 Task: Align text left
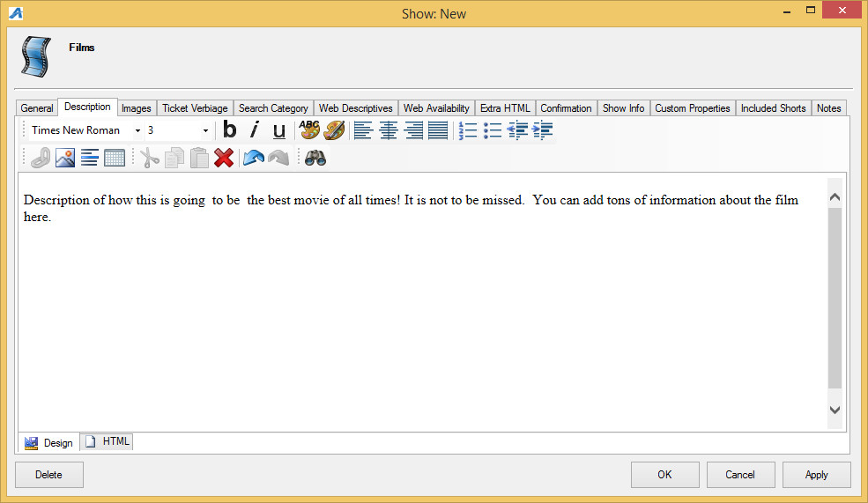coord(363,130)
